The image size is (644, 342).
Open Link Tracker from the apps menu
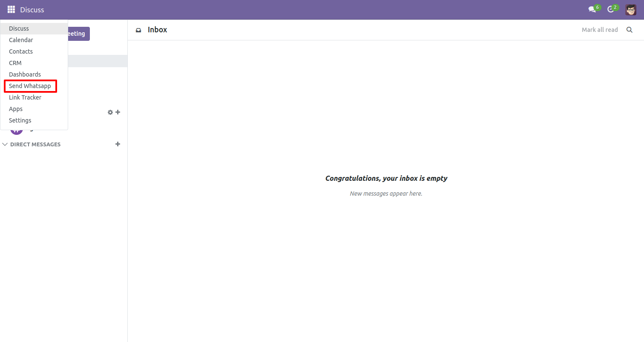click(34, 97)
